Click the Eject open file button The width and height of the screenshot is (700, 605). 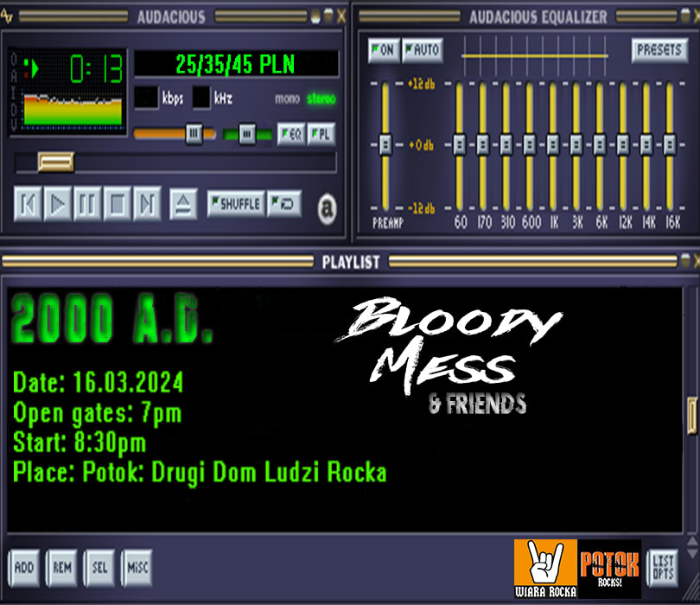tap(183, 204)
